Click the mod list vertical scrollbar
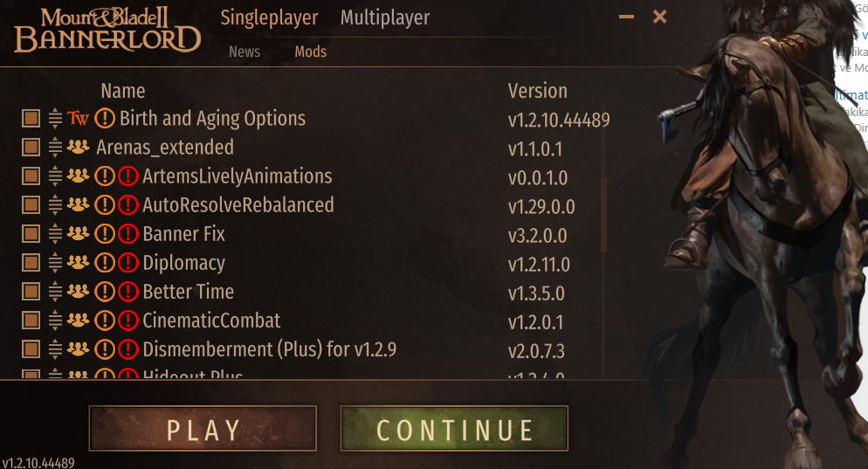The image size is (868, 469). pyautogui.click(x=604, y=215)
